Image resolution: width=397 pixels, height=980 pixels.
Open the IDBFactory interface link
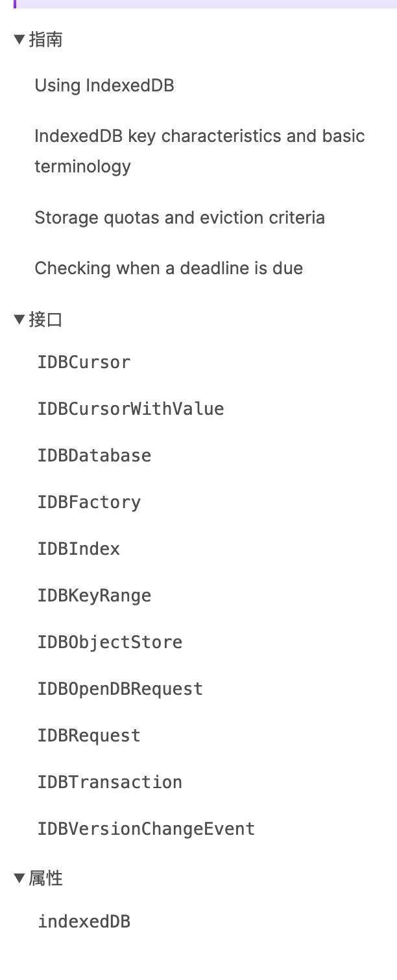(x=89, y=502)
